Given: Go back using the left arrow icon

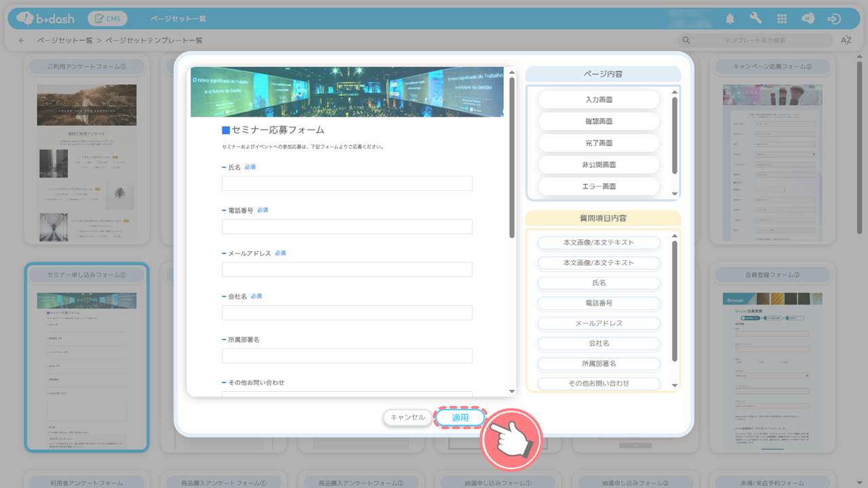Looking at the screenshot, I should [x=22, y=41].
